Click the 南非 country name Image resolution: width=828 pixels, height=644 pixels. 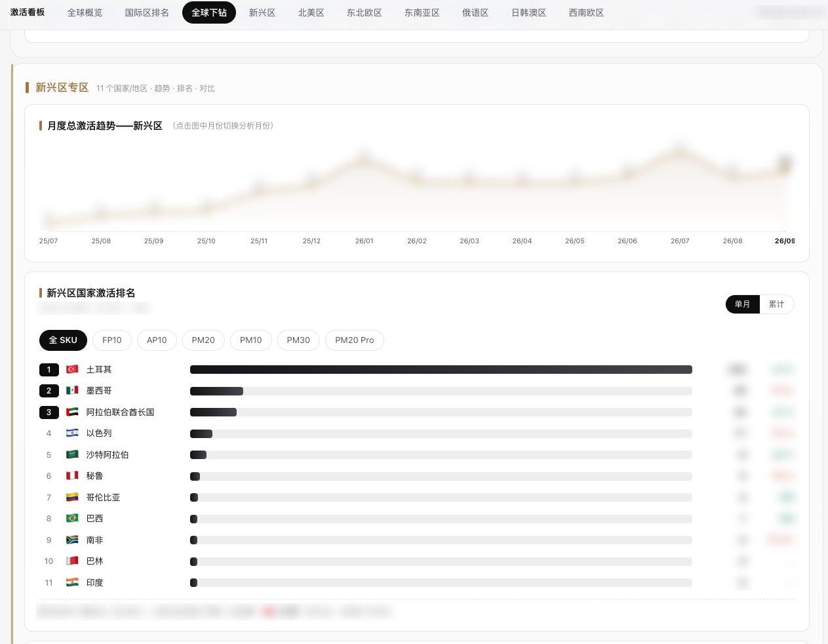94,540
